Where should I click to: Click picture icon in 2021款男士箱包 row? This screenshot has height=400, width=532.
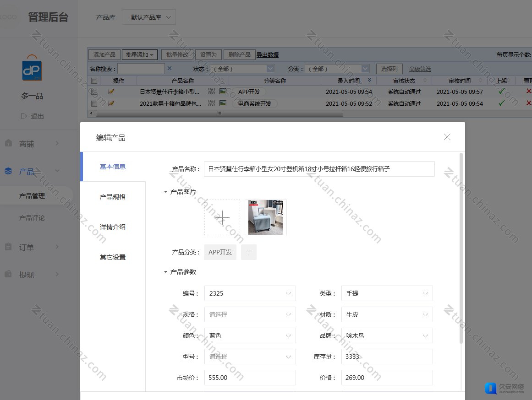pyautogui.click(x=223, y=103)
